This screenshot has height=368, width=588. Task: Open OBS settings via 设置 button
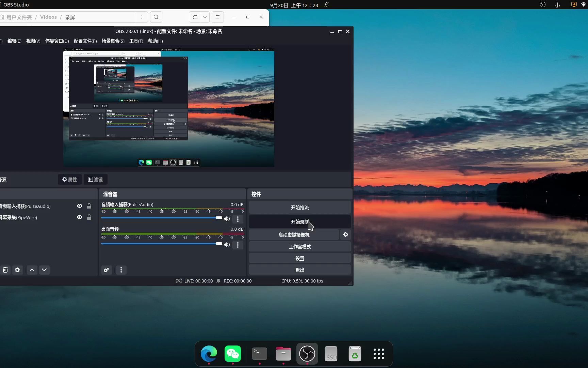click(x=300, y=258)
